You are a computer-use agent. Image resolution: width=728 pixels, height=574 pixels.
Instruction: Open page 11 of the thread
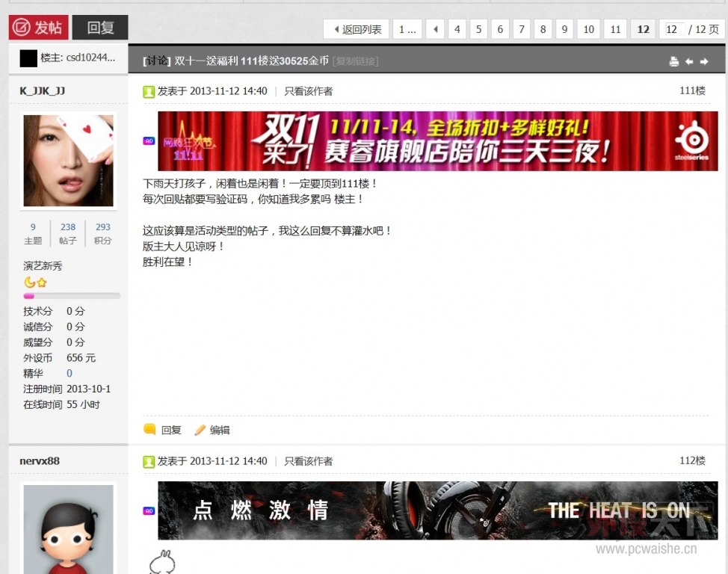(616, 29)
